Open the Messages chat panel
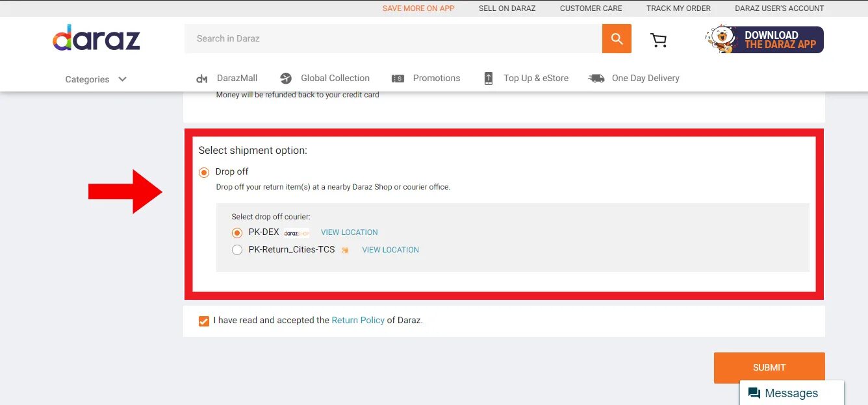The image size is (868, 405). (x=792, y=393)
